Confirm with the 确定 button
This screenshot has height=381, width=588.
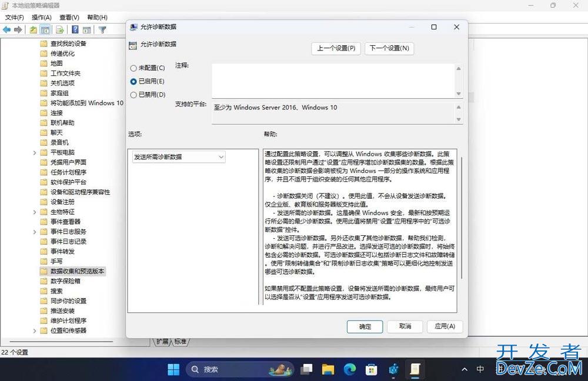point(365,327)
